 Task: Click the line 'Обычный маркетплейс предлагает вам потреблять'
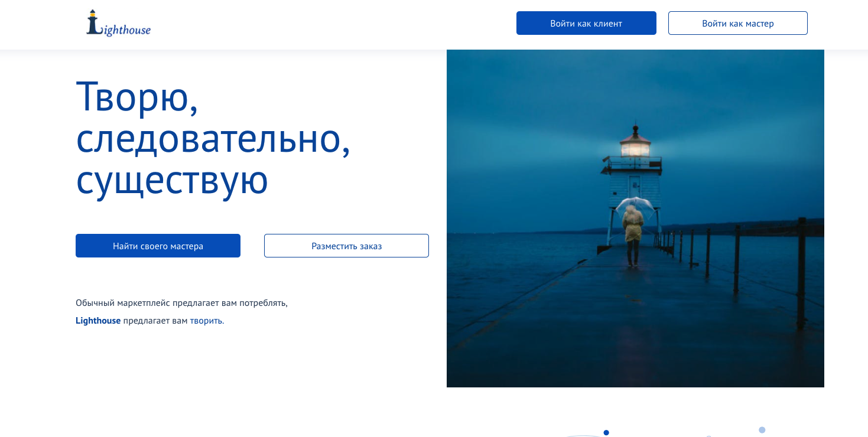181,303
